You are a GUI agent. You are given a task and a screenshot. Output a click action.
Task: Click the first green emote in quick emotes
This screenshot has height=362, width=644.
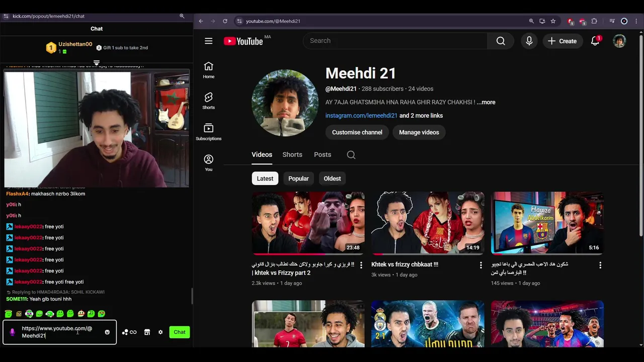(8, 314)
